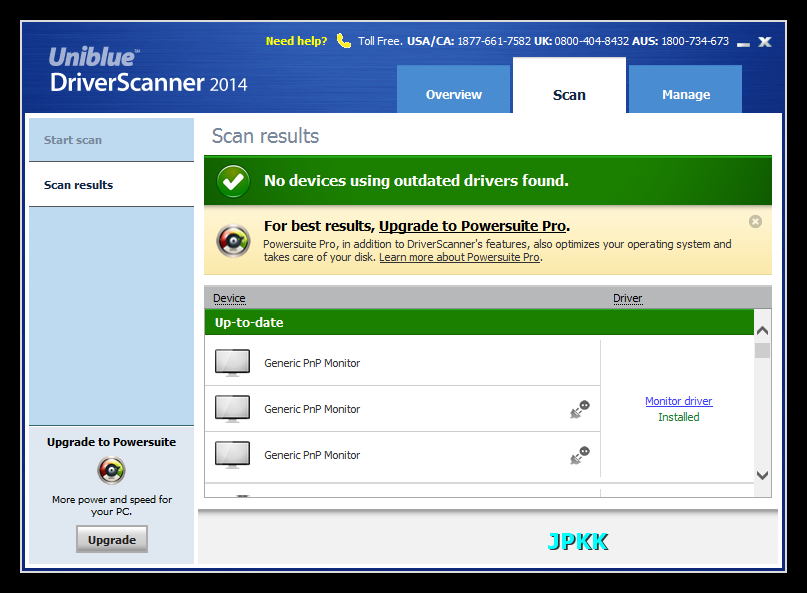Click the second Generic PnP Monitor icon
The height and width of the screenshot is (593, 807).
233,409
